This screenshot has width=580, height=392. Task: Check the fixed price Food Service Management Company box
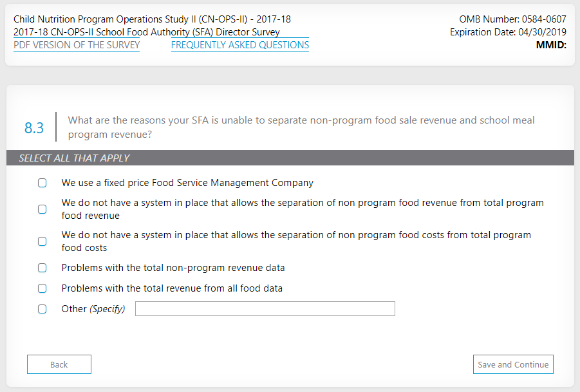pyautogui.click(x=42, y=183)
